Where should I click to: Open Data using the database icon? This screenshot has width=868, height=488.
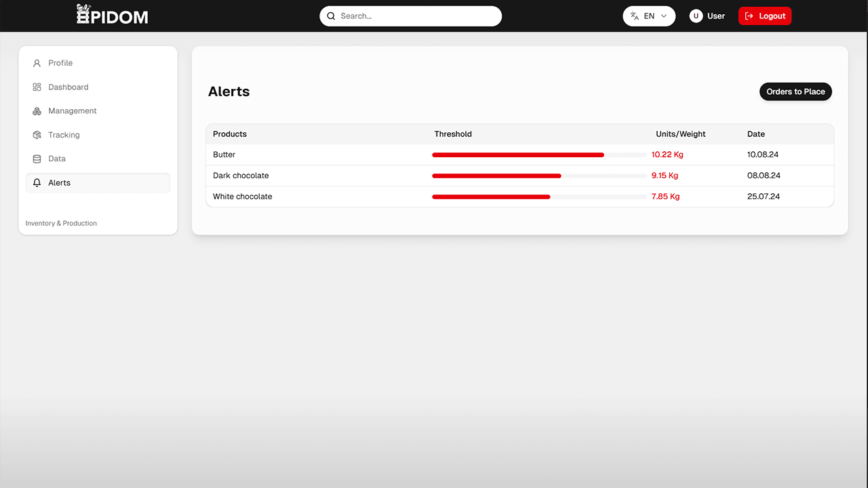[36, 158]
